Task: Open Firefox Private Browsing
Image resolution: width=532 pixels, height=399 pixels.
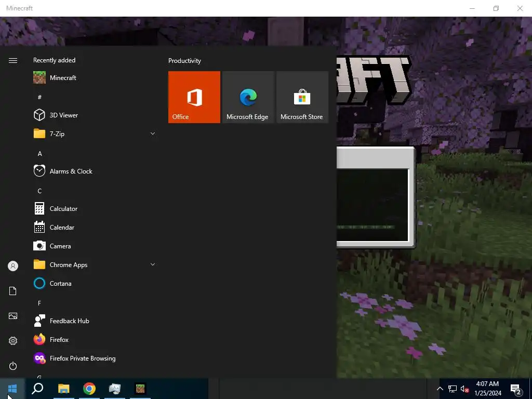Action: point(94,358)
